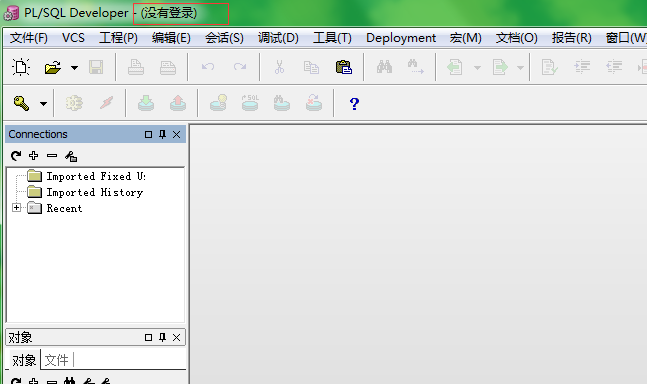647x384 pixels.
Task: Click the edit connection pencil icon
Action: pyautogui.click(x=71, y=156)
